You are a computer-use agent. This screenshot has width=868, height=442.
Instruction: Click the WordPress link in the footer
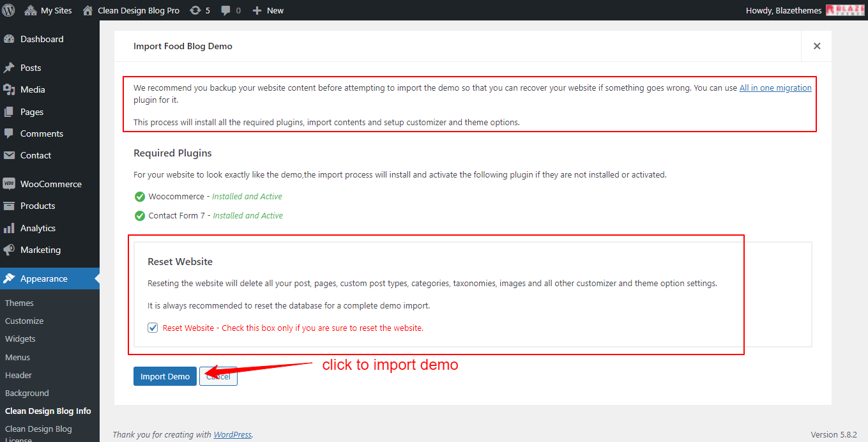click(x=232, y=434)
